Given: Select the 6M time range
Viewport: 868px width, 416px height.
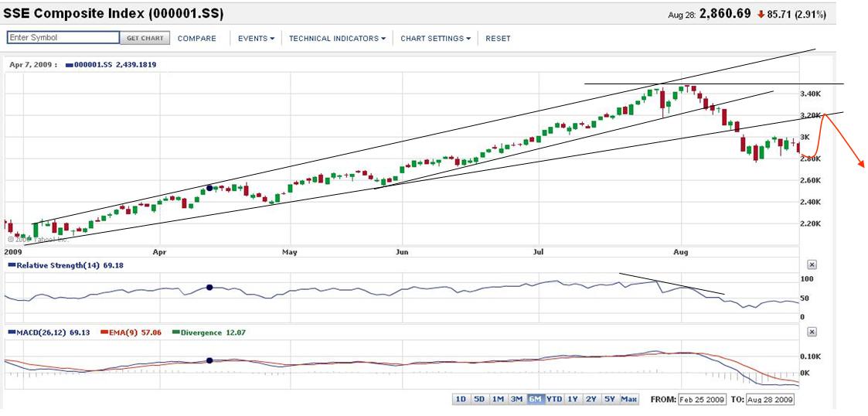Looking at the screenshot, I should click(x=536, y=399).
